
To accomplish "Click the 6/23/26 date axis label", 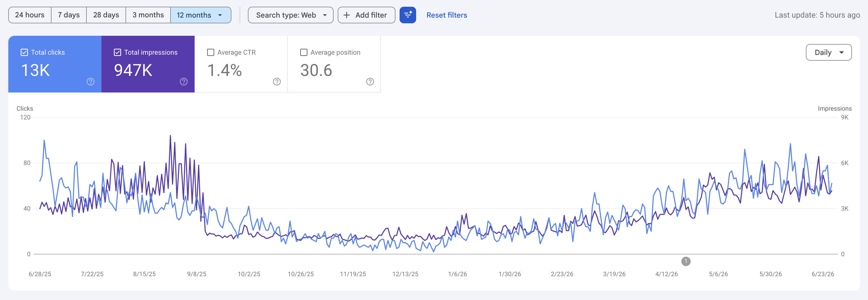I will coord(823,274).
